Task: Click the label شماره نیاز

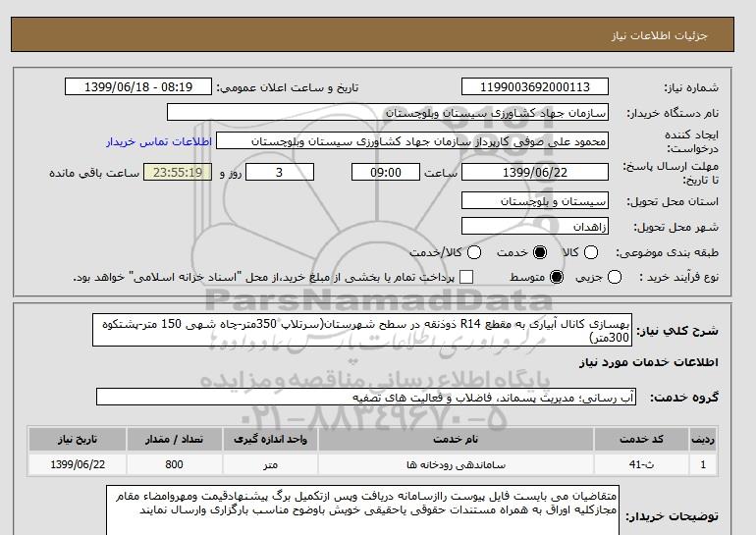Action: click(x=691, y=87)
